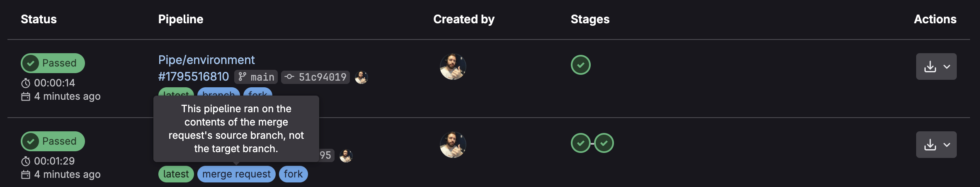Open pipeline #1795516810
Image resolution: width=980 pixels, height=187 pixels.
[x=194, y=77]
